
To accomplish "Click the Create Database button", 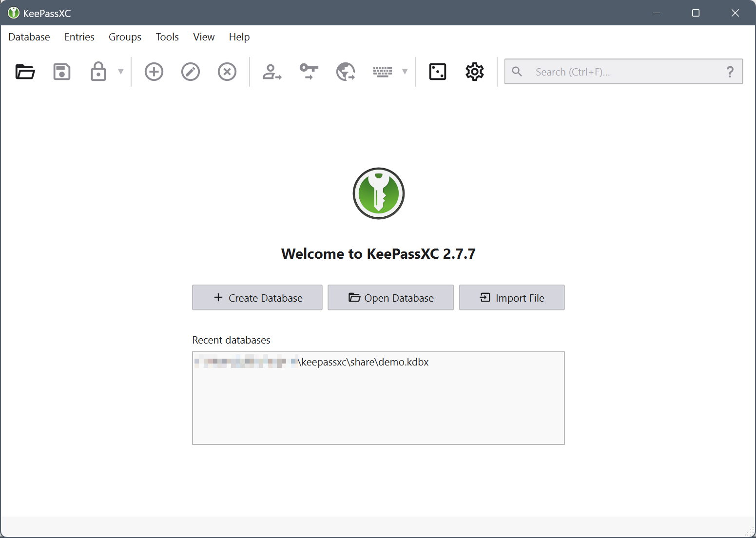I will click(x=257, y=297).
